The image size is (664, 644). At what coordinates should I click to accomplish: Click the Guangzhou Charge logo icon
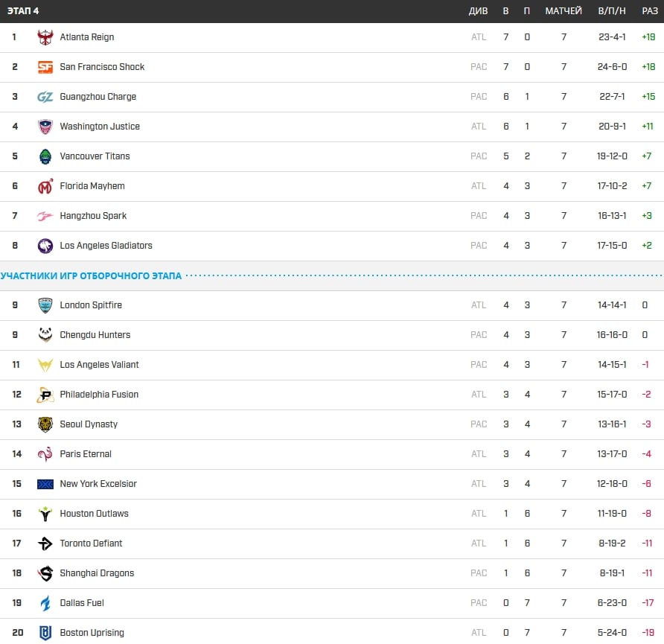pos(45,97)
